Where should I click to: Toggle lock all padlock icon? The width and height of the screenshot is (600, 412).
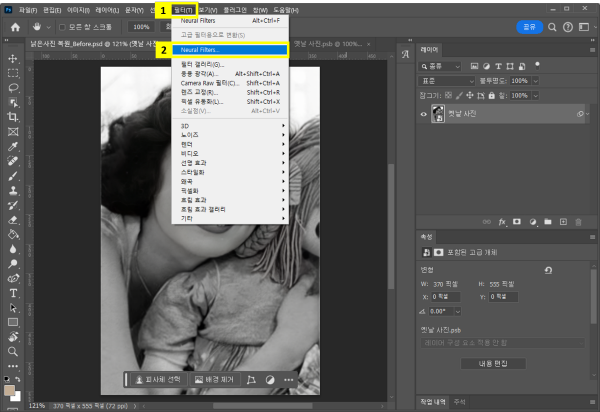[x=492, y=95]
